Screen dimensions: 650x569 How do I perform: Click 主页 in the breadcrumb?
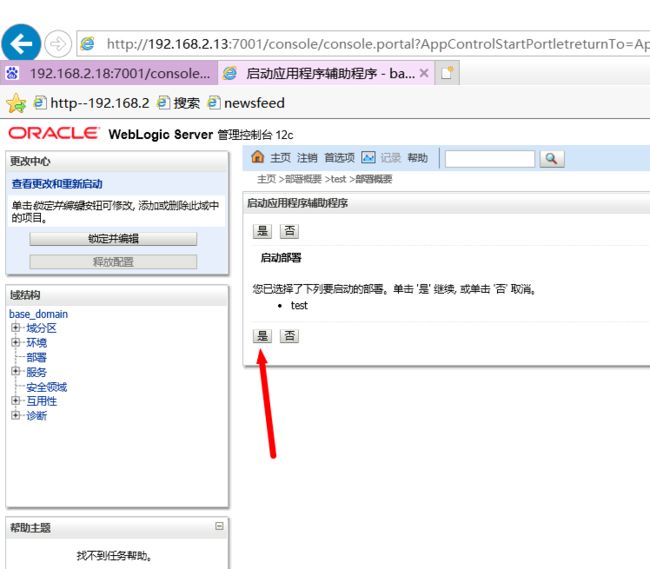coord(267,179)
